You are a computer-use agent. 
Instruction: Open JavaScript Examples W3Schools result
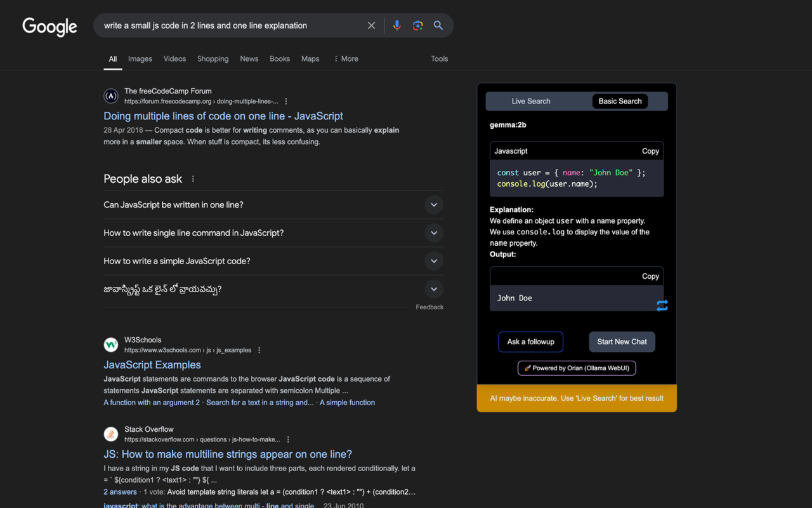tap(152, 364)
